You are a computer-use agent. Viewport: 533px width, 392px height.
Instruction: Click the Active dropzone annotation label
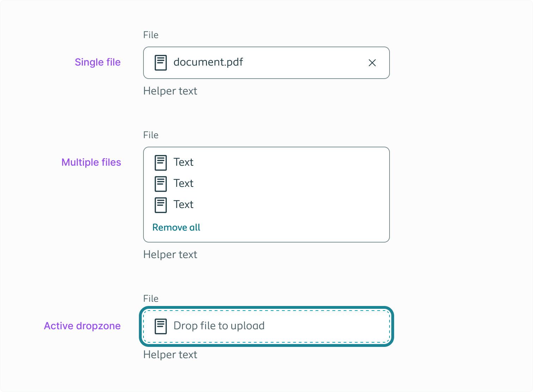tap(82, 326)
